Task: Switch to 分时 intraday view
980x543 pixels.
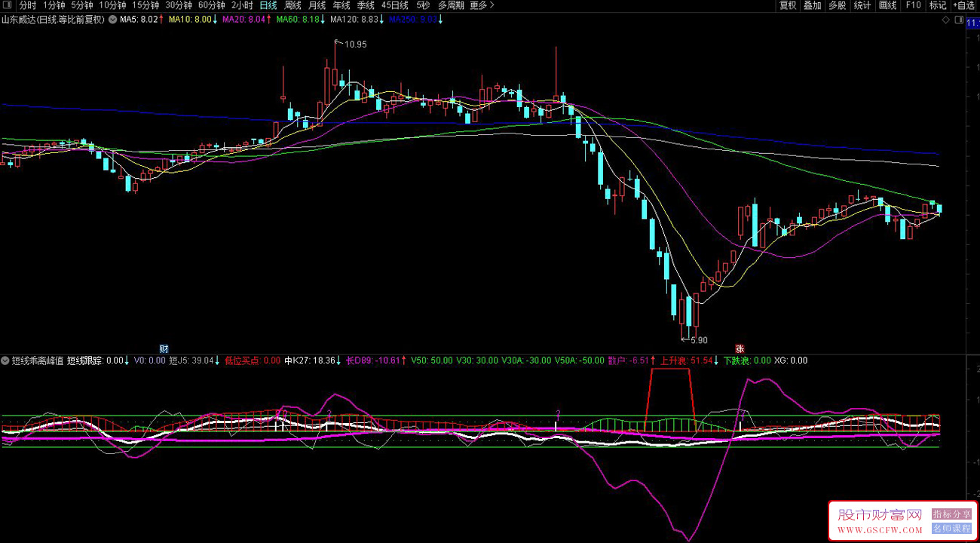Action: [28, 5]
